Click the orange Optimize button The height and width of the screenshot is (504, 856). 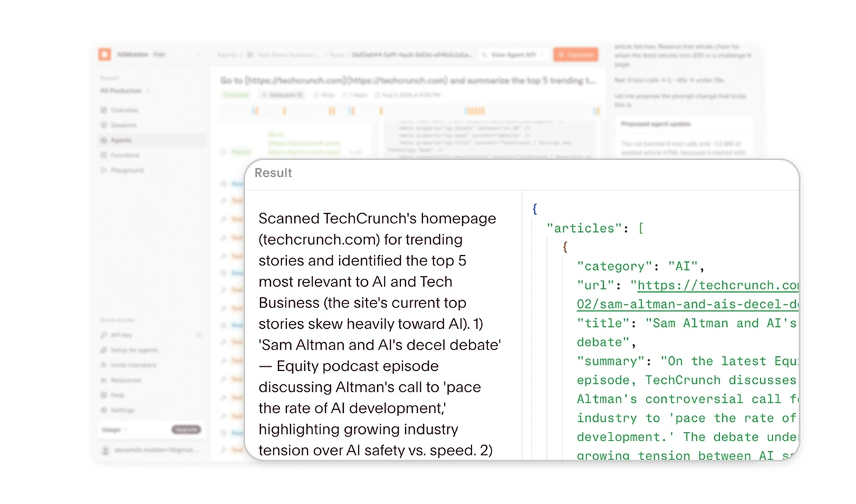[576, 54]
